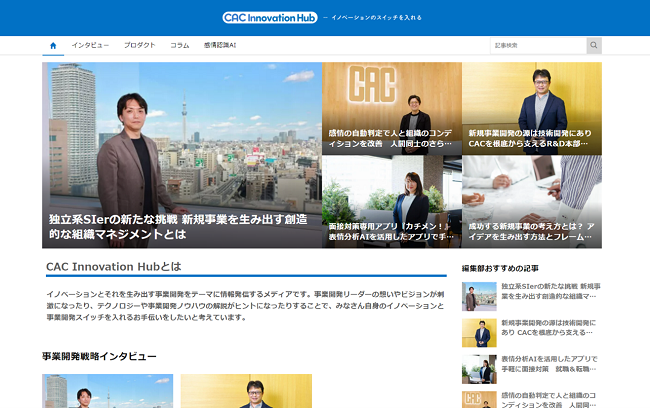Open sidebar link 新規事業開発の源は技術開発にあり
The width and height of the screenshot is (650, 408).
549,328
